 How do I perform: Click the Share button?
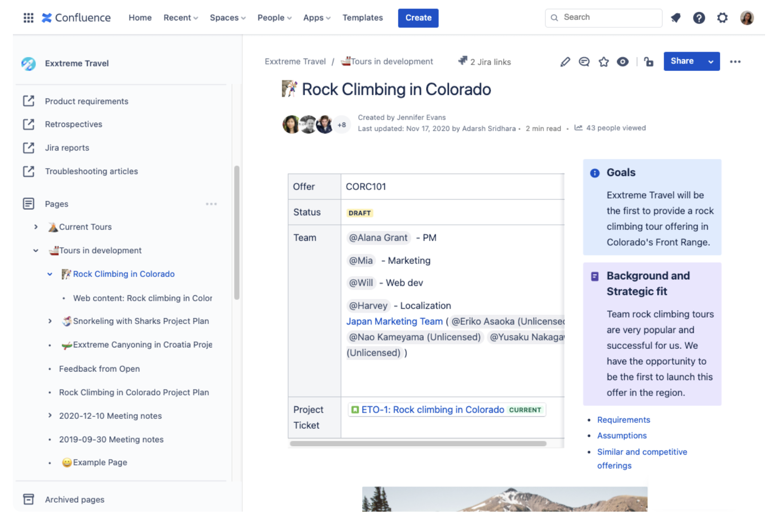[x=682, y=62]
